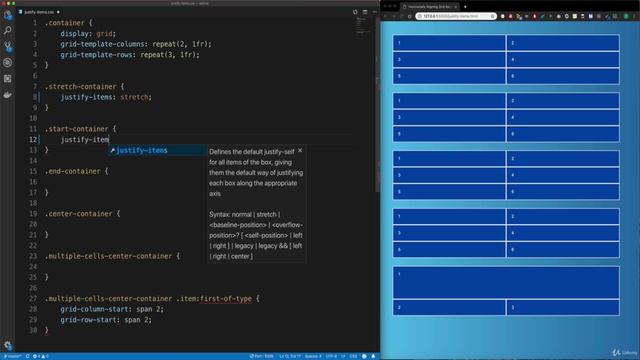Open notifications bell in status bar
Image resolution: width=640 pixels, height=360 pixels.
[x=373, y=356]
